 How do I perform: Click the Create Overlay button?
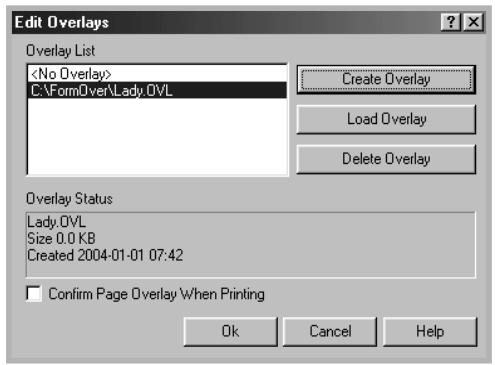(x=386, y=79)
